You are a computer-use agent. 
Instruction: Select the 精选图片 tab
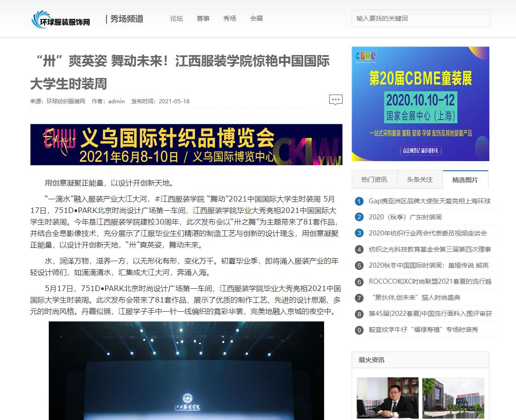click(465, 179)
